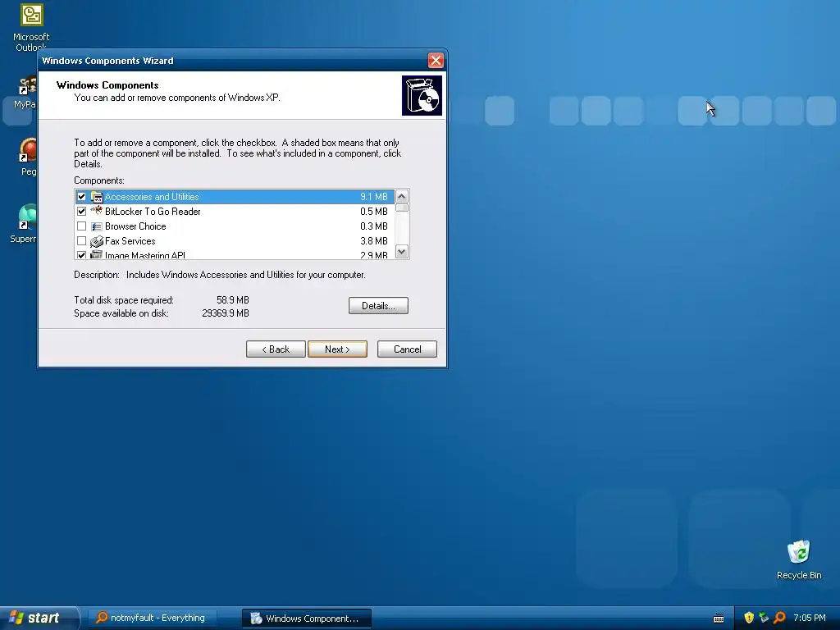Click the 0.3 MB size value

click(374, 226)
